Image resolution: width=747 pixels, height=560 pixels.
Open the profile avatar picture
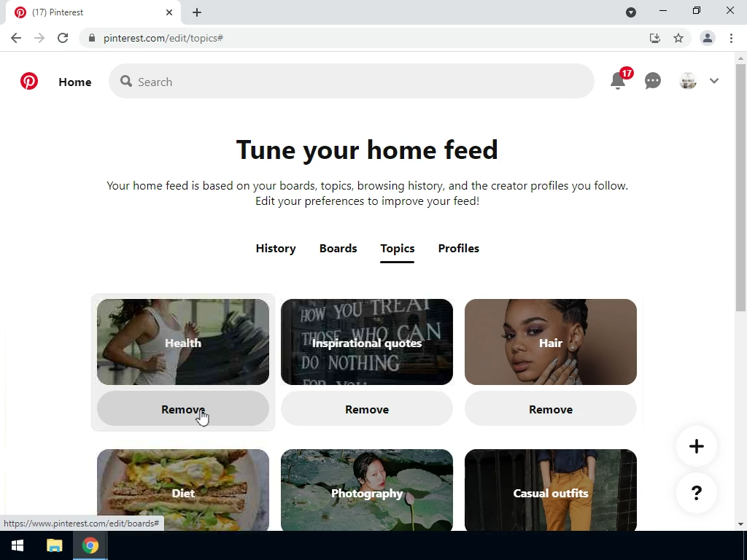688,81
